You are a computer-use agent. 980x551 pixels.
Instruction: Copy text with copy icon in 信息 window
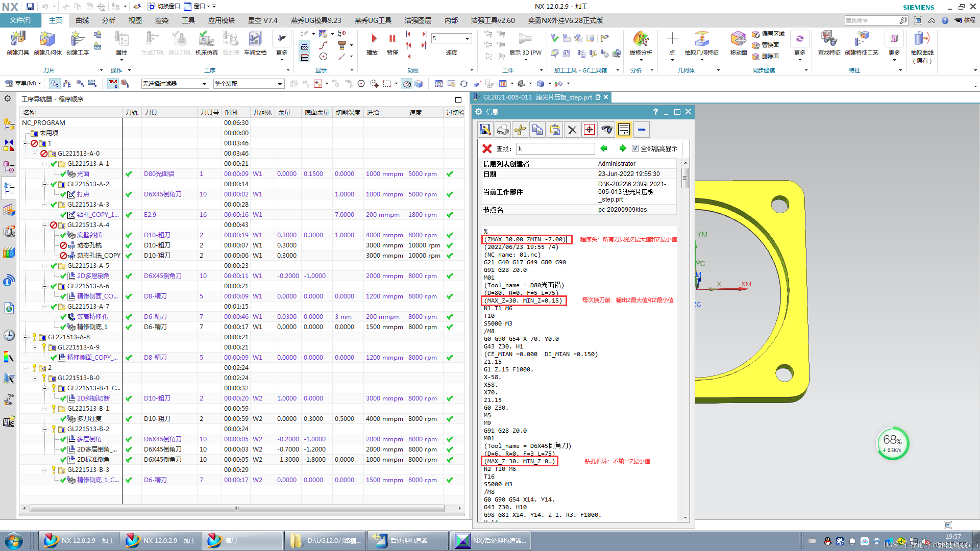click(537, 130)
